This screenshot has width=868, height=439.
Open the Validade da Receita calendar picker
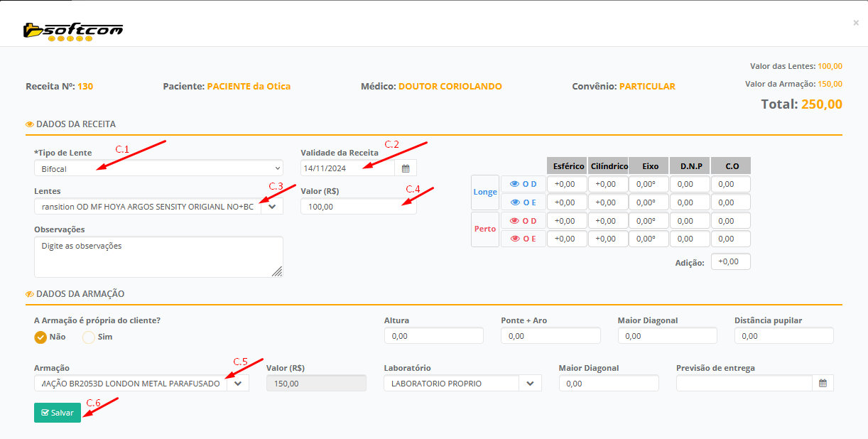406,168
